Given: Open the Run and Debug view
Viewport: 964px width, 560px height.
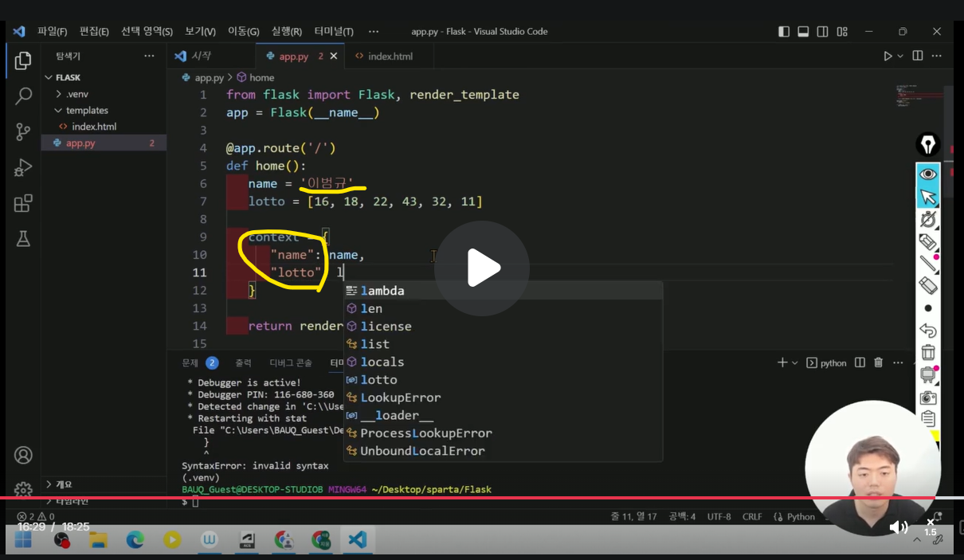Looking at the screenshot, I should 23,168.
